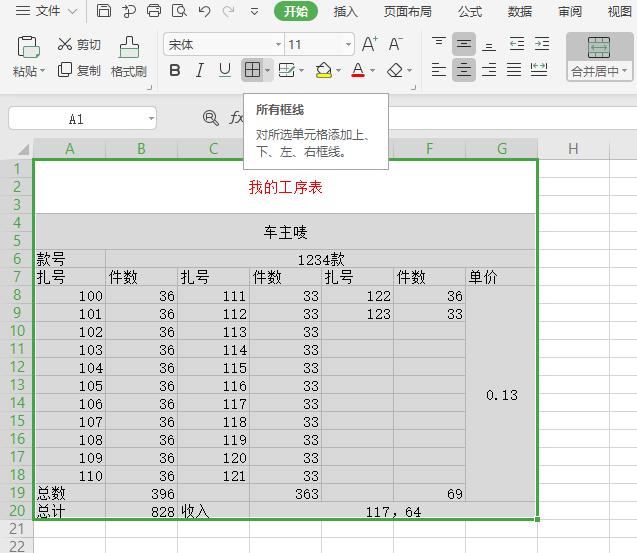Click the distributed alignment icon
Screen dimensions: 637x553
click(539, 70)
